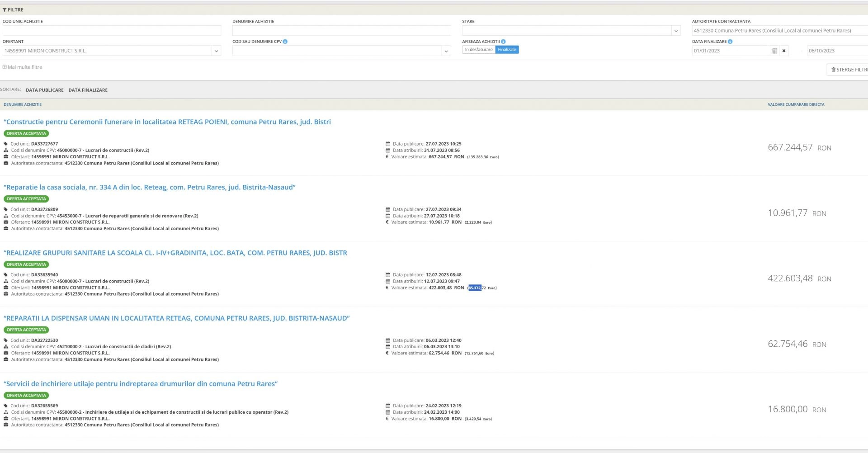Image resolution: width=868 pixels, height=453 pixels.
Task: Click the Cod Unic Achizitie input field
Action: tap(112, 31)
